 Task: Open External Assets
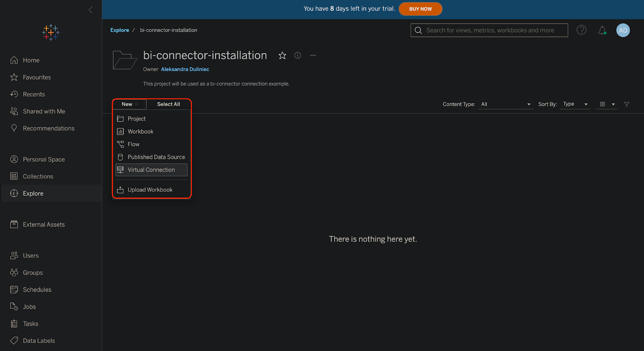point(44,224)
